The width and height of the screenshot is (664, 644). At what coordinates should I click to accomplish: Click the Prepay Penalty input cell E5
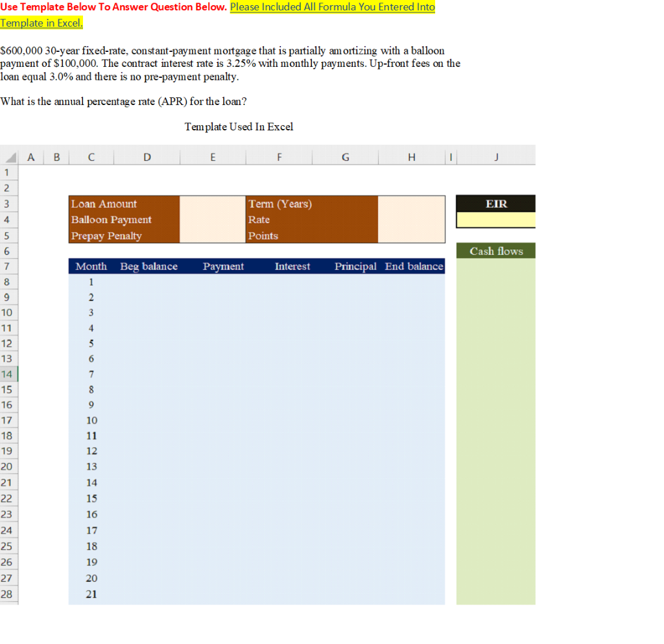213,235
